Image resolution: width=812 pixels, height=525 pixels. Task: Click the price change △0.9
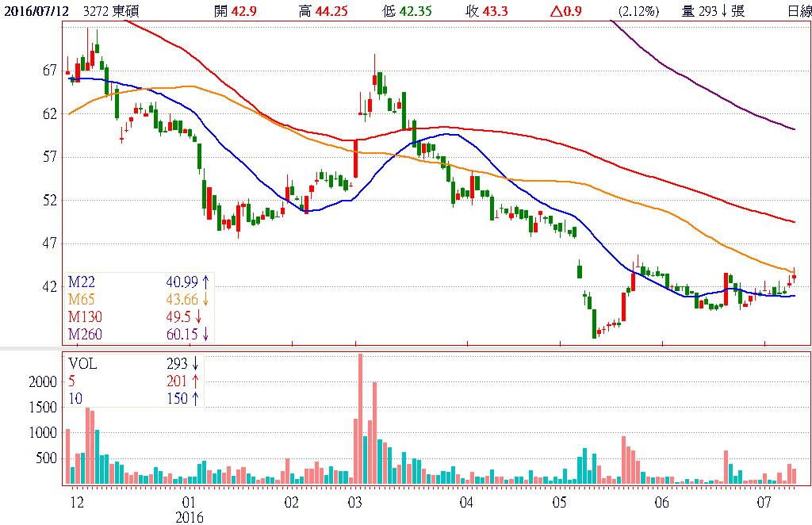565,11
